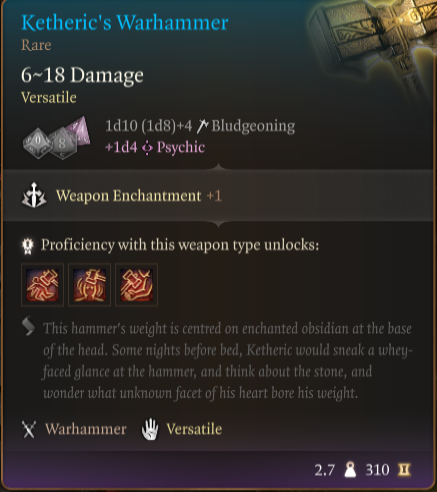The height and width of the screenshot is (492, 437).
Task: Click the first weapon action skill icon
Action: pos(42,285)
